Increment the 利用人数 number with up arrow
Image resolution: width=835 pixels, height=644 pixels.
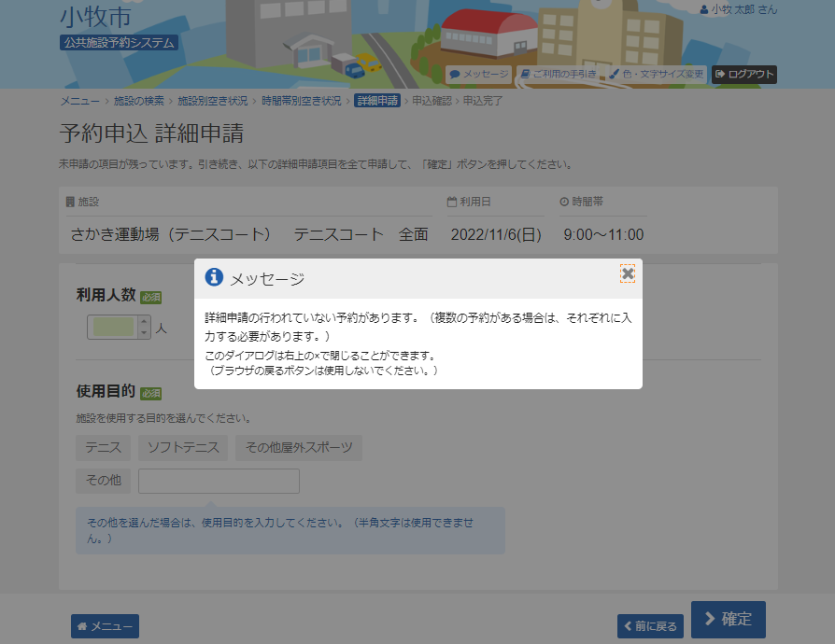coord(145,322)
